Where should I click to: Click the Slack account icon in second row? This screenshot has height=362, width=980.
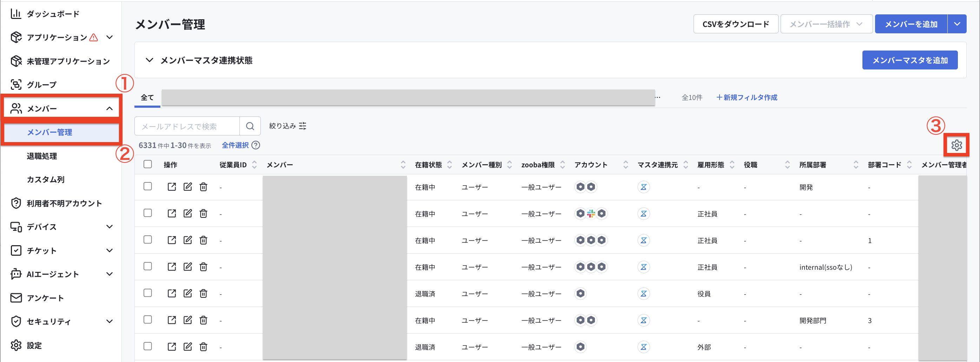tap(591, 214)
